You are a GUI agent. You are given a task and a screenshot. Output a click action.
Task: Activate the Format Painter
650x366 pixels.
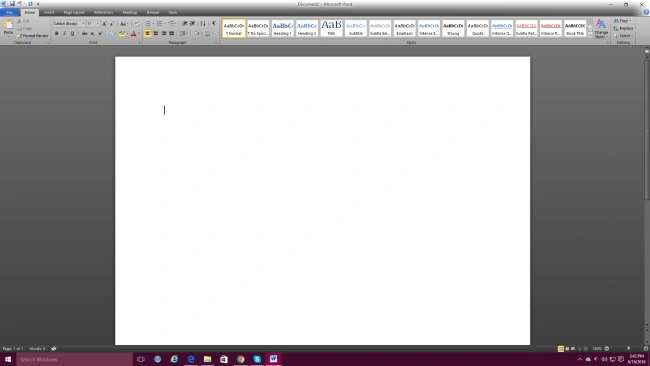click(33, 36)
